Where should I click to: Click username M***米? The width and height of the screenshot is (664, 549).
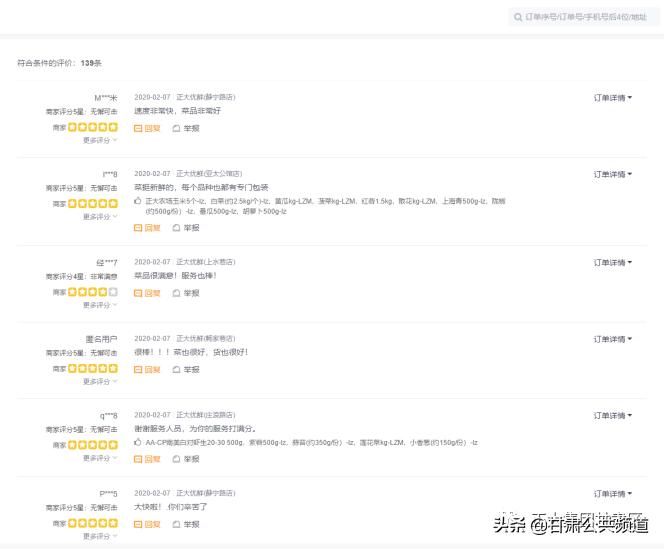(x=106, y=98)
